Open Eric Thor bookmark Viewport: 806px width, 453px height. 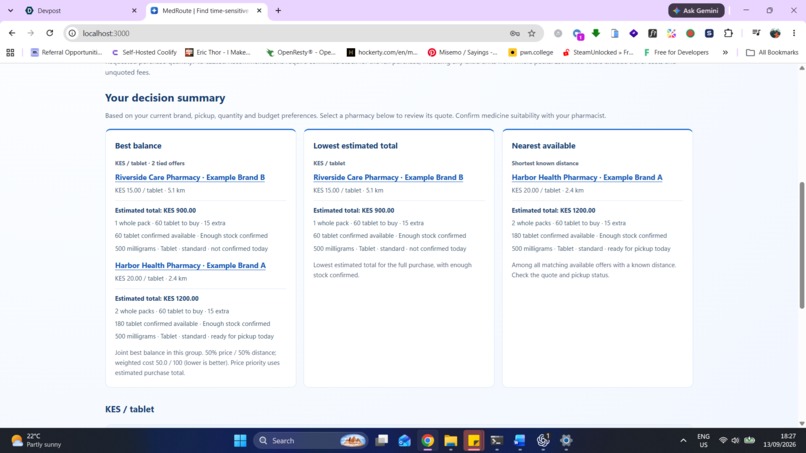(x=218, y=52)
